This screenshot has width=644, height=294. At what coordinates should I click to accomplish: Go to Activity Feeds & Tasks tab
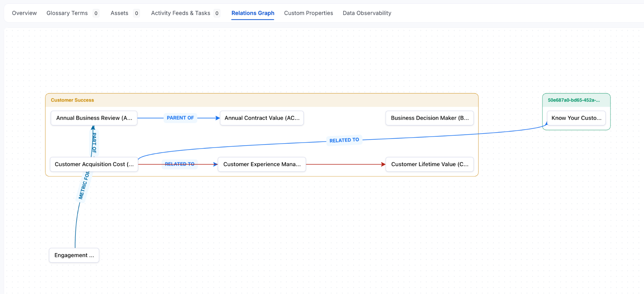[180, 13]
